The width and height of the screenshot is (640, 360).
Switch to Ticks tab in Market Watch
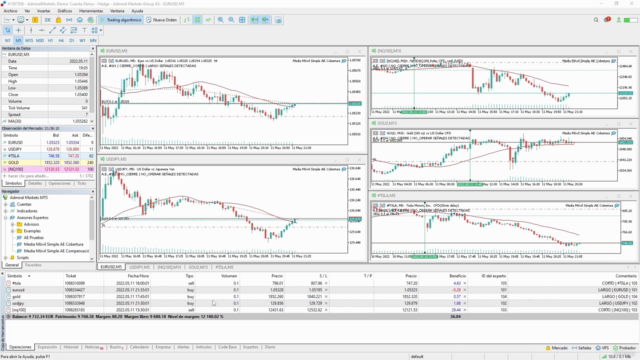(x=82, y=183)
